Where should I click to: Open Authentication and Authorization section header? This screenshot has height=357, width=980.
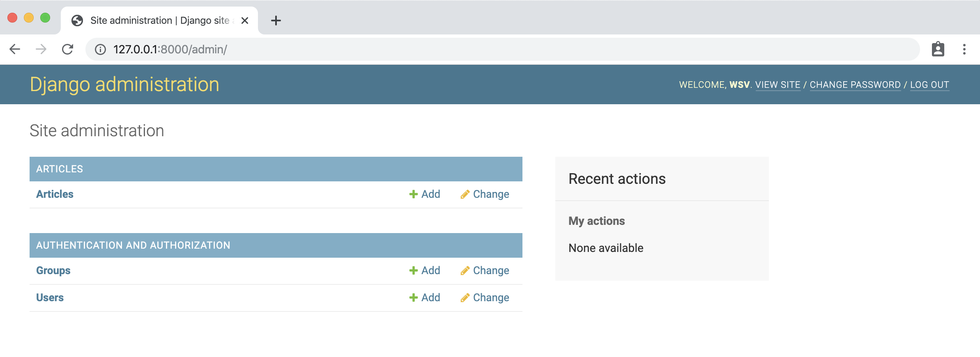133,245
